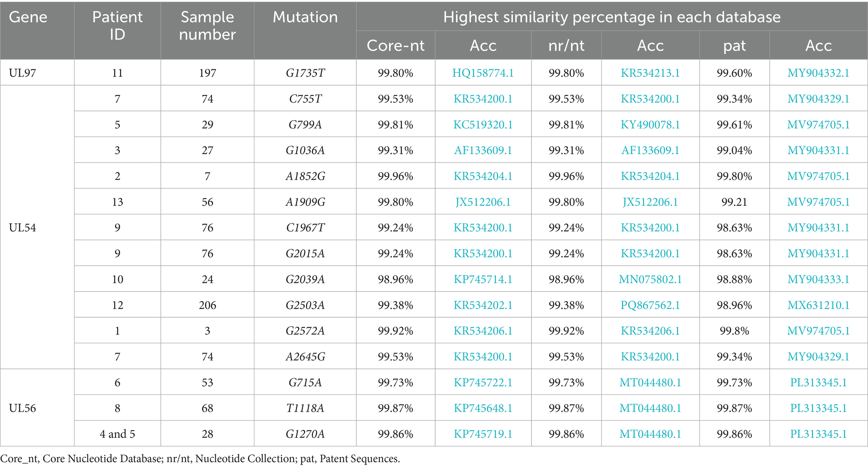Visit the KP745714.1 accession link
868x468 pixels.
pyautogui.click(x=483, y=279)
